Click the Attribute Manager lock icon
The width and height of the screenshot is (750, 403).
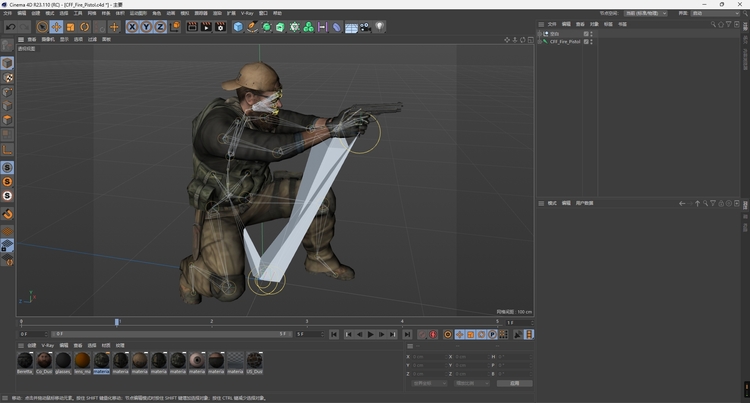721,203
